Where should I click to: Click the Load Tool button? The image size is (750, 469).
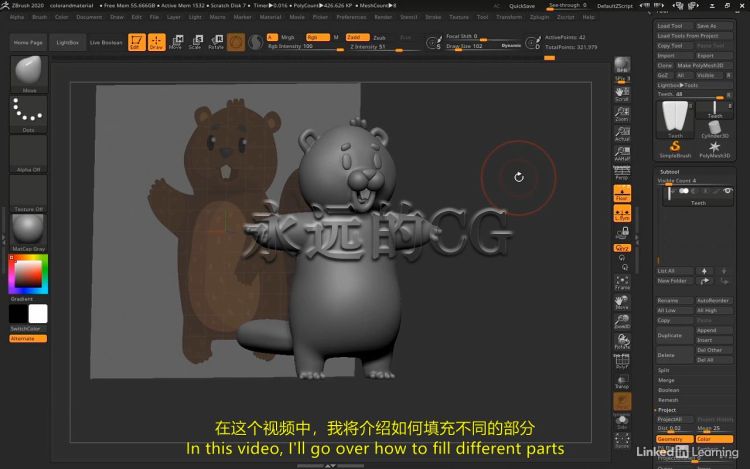674,26
